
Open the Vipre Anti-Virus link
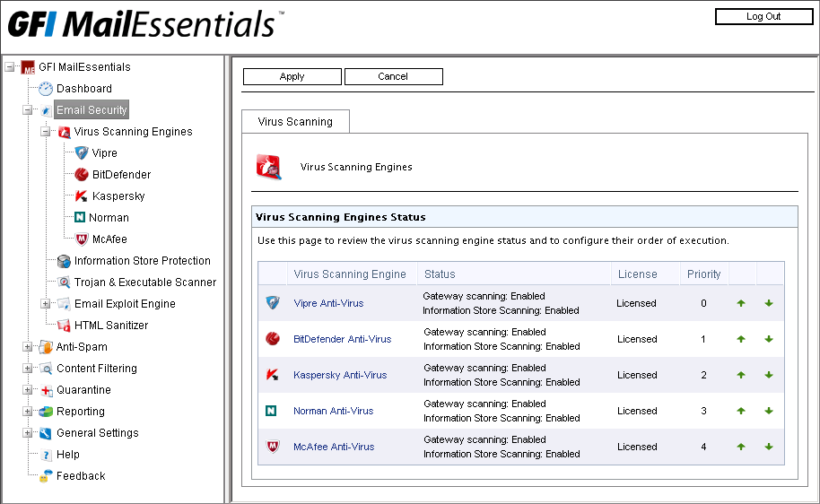point(328,303)
